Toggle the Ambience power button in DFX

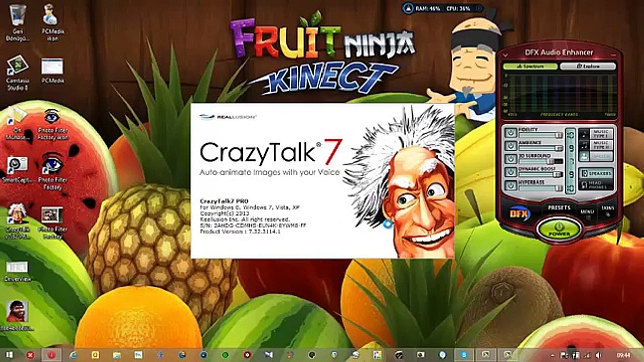(510, 146)
